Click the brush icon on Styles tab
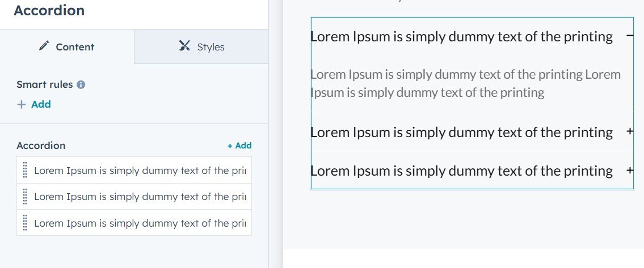644x268 pixels. click(x=184, y=46)
